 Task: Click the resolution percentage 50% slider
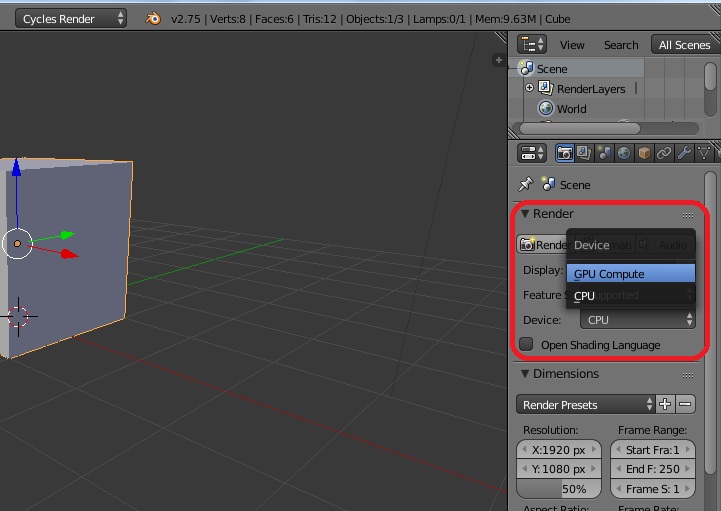560,489
